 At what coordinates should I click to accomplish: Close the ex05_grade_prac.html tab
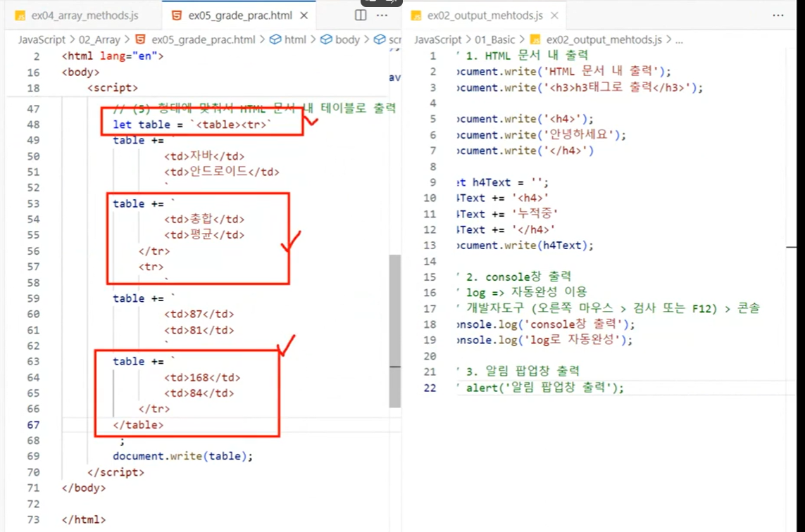[x=304, y=15]
